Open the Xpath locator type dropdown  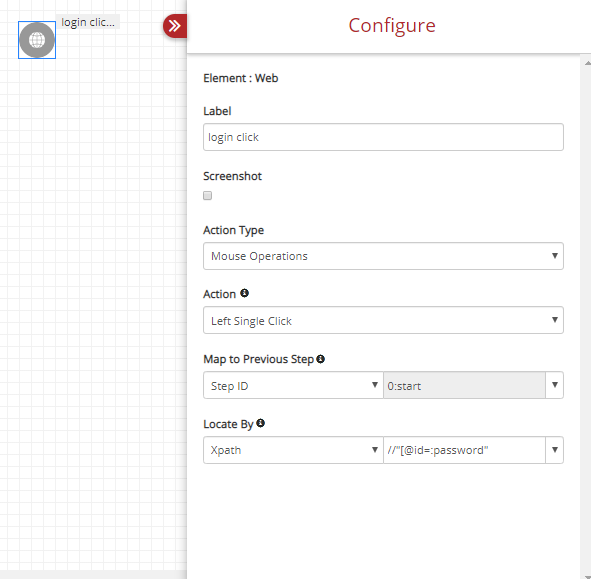click(x=293, y=450)
